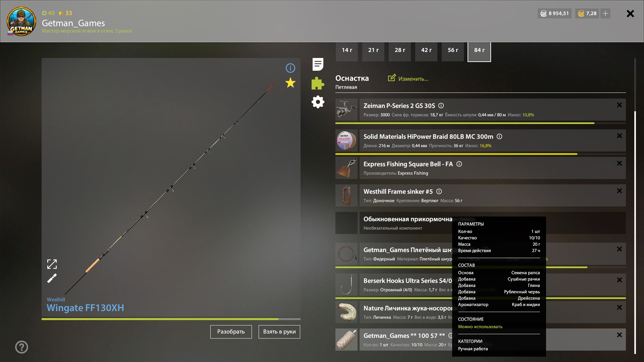Click the Разобрать button
This screenshot has height=362, width=644.
231,332
